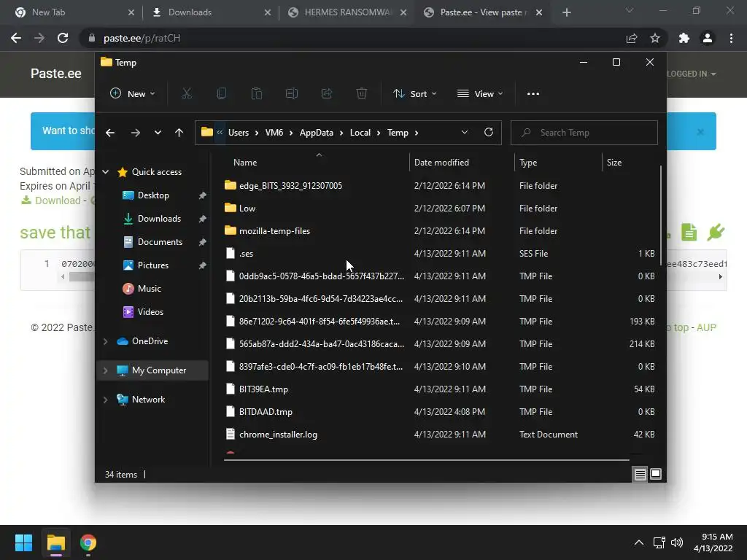Image resolution: width=747 pixels, height=560 pixels.
Task: Click the Type column header
Action: tap(558, 163)
